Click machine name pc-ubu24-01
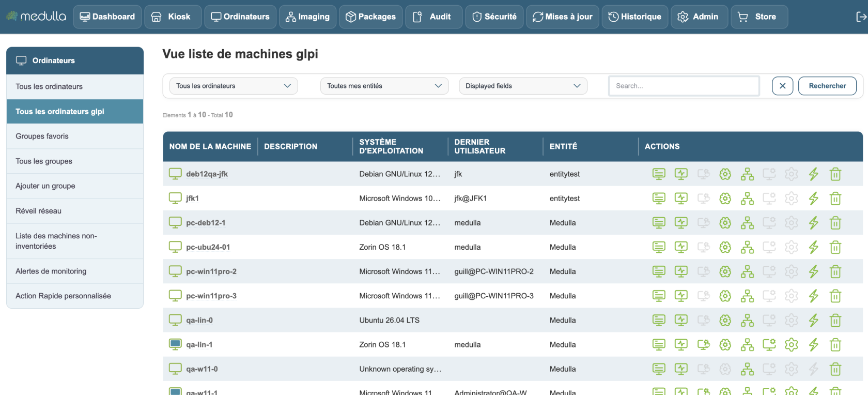 (208, 247)
